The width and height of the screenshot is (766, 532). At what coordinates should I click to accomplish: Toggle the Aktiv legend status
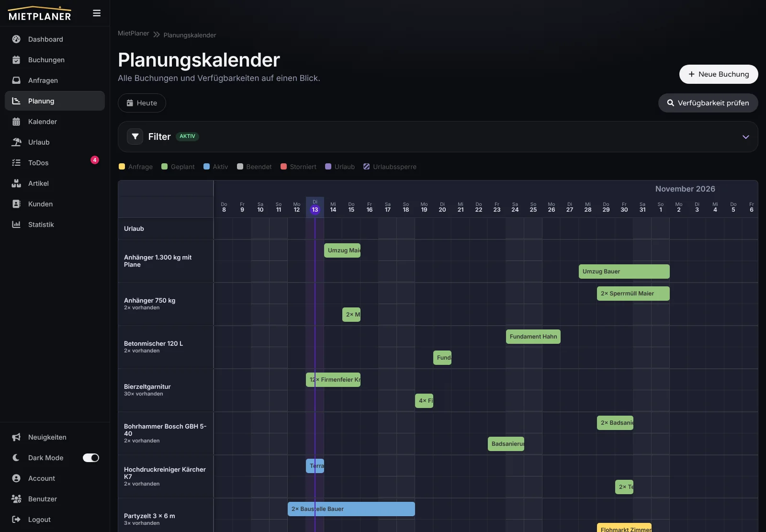(215, 167)
